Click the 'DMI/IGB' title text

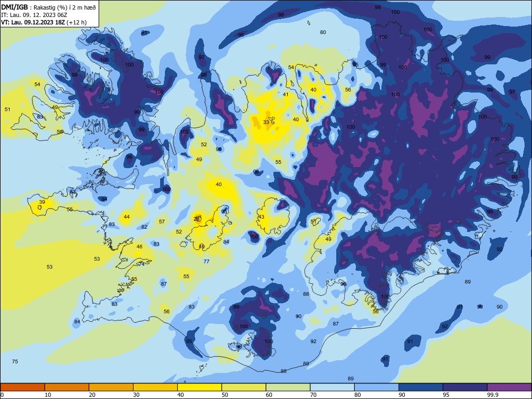(14, 7)
